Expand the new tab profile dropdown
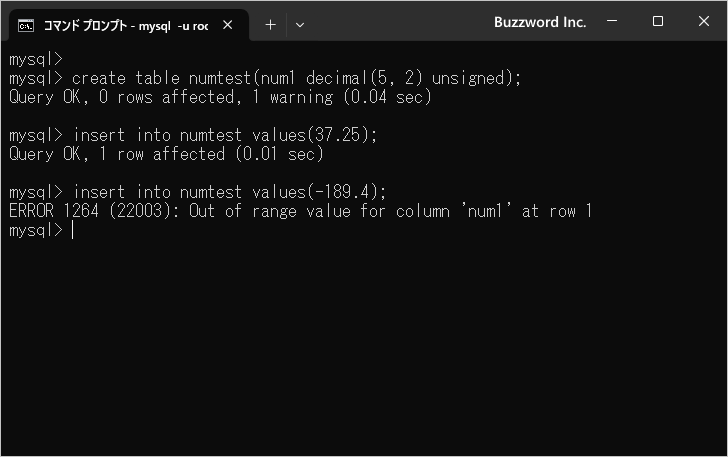The image size is (728, 457). (x=300, y=25)
